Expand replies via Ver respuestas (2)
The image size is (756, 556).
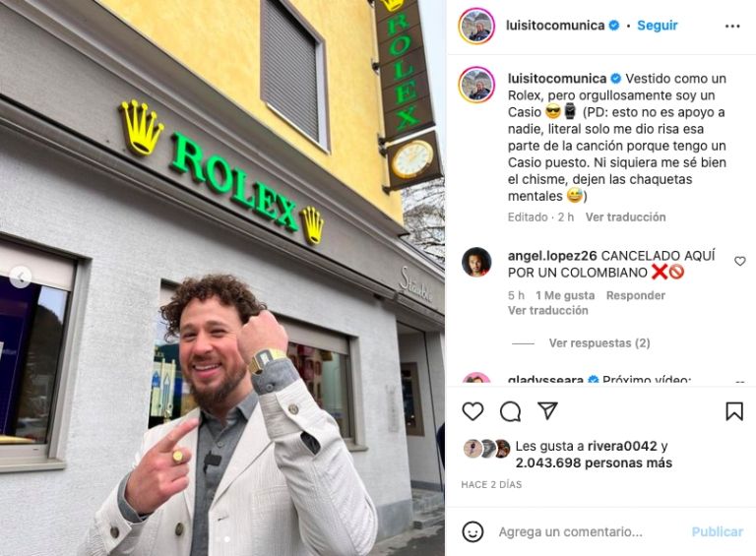(599, 343)
